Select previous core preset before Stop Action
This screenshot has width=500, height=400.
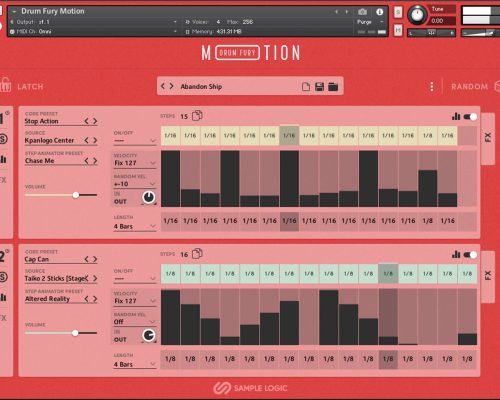coord(86,121)
